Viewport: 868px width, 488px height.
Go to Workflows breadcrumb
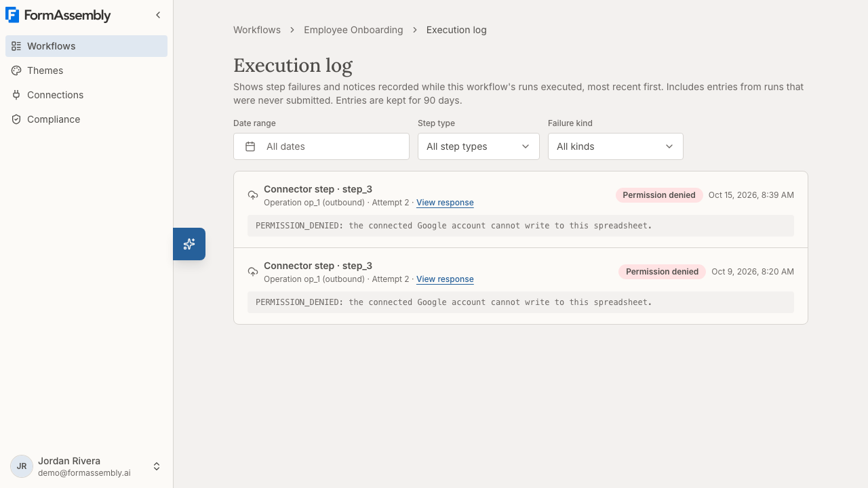click(257, 30)
